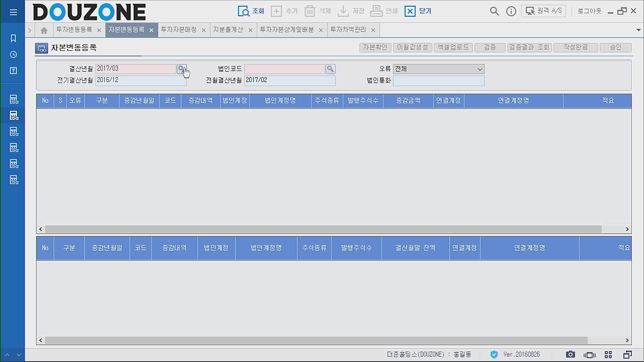Click upper grid horizontal scrollbar right arrow
644x362 pixels.
[627, 229]
